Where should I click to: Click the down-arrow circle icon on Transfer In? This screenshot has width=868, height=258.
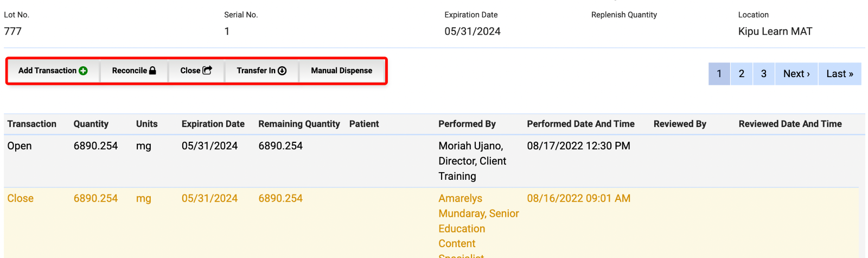282,71
